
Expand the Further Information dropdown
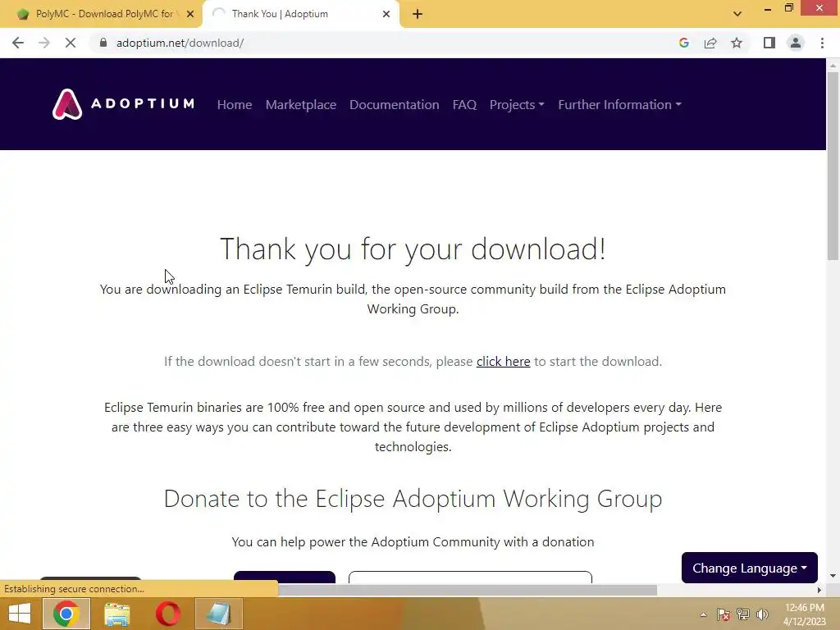[x=620, y=104]
